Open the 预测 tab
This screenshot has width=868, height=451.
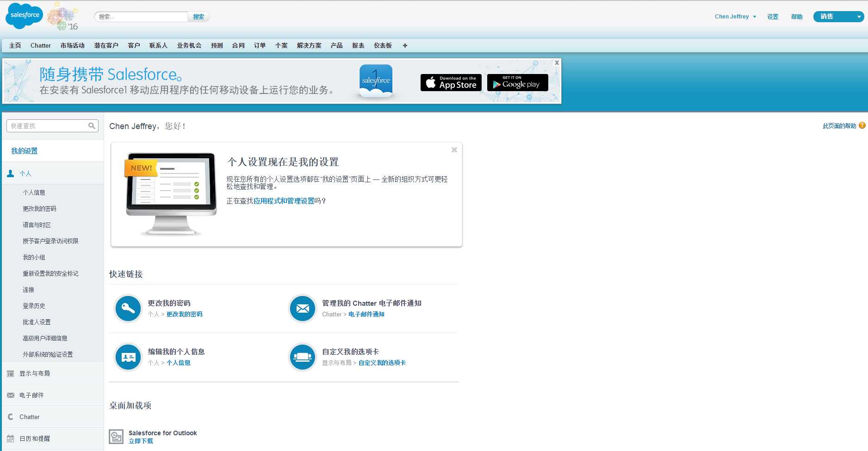[217, 45]
